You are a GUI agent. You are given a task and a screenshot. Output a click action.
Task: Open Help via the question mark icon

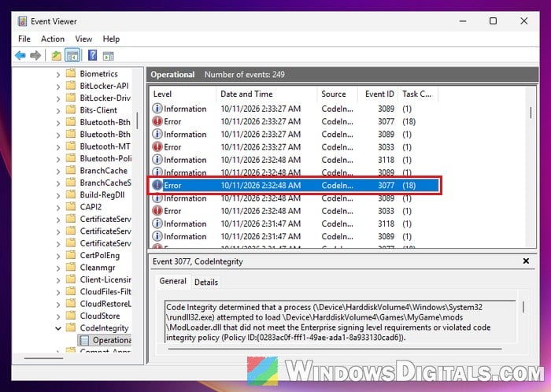(x=92, y=56)
